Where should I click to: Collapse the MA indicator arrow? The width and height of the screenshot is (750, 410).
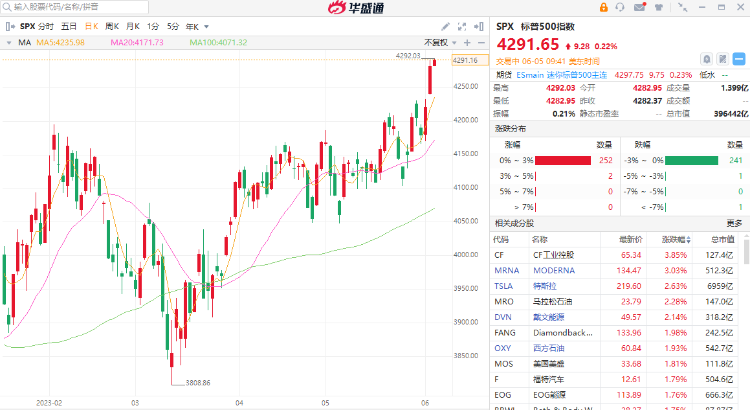(x=9, y=43)
